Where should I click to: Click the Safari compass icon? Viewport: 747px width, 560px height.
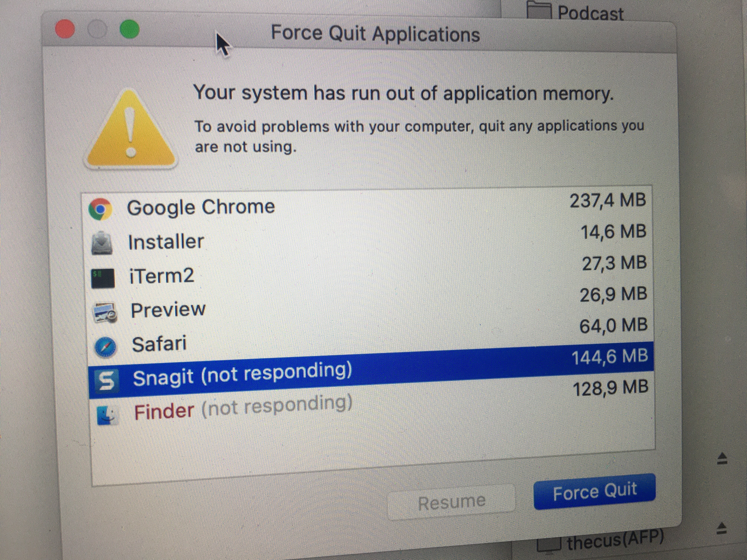(x=106, y=347)
